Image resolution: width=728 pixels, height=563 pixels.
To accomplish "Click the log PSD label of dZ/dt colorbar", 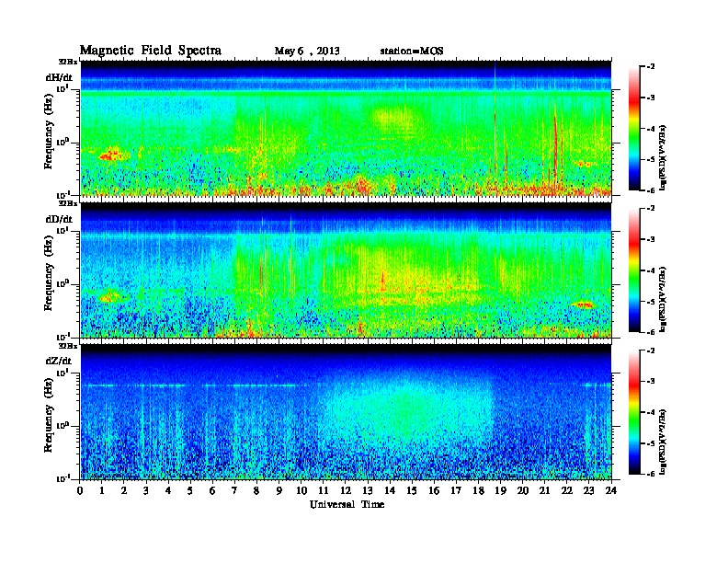I will 664,442.
